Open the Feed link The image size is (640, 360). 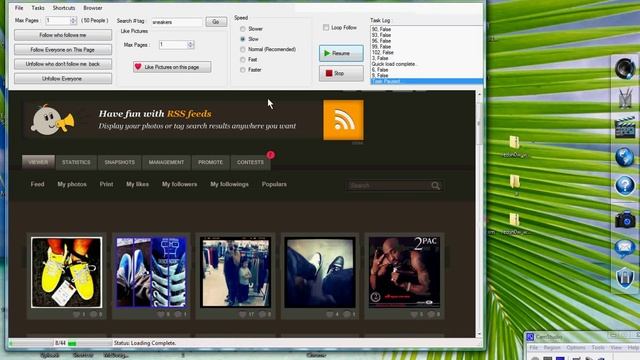[x=37, y=184]
